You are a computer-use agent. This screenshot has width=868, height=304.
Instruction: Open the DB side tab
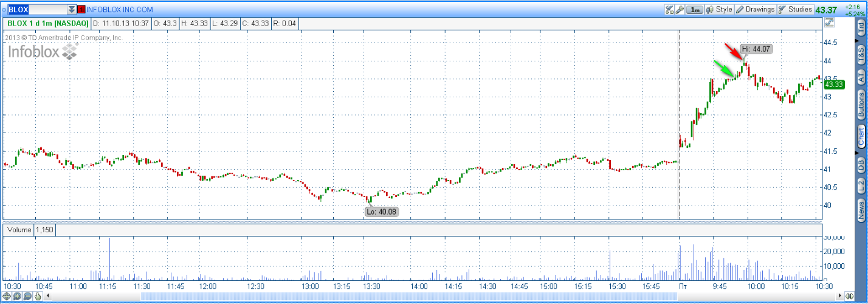click(x=861, y=164)
